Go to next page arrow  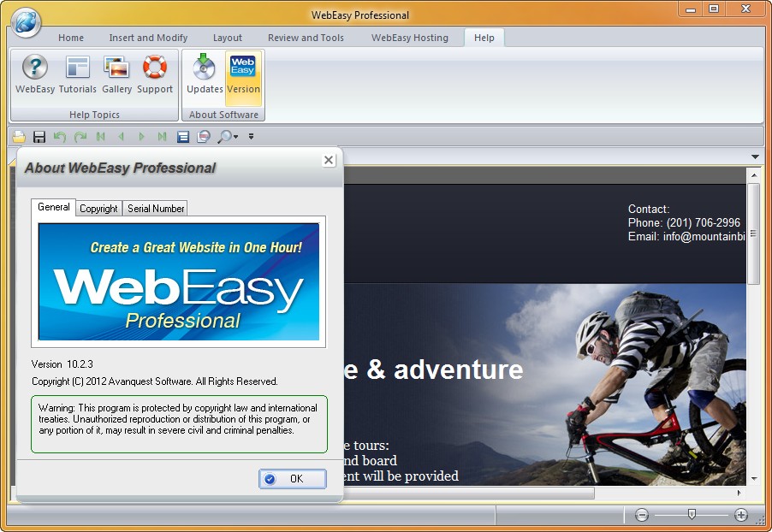coord(142,136)
